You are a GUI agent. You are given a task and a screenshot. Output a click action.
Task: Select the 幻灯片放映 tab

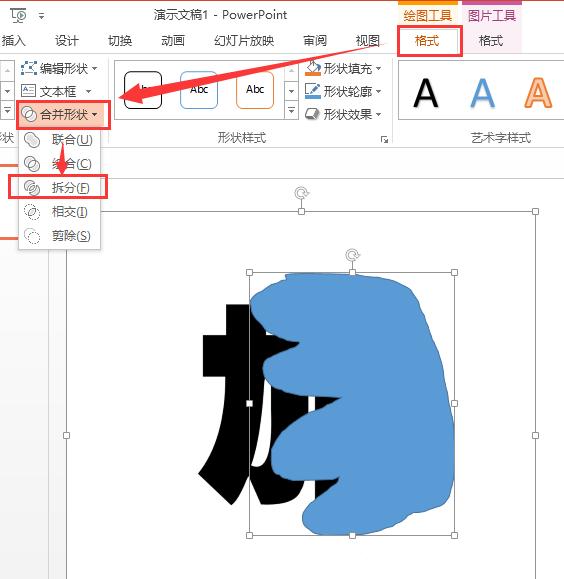[244, 41]
